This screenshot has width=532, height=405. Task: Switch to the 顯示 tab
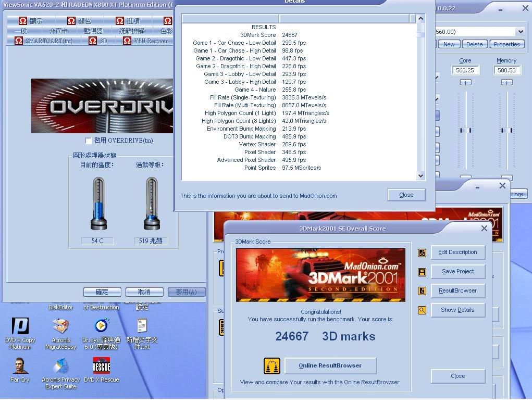(31, 21)
